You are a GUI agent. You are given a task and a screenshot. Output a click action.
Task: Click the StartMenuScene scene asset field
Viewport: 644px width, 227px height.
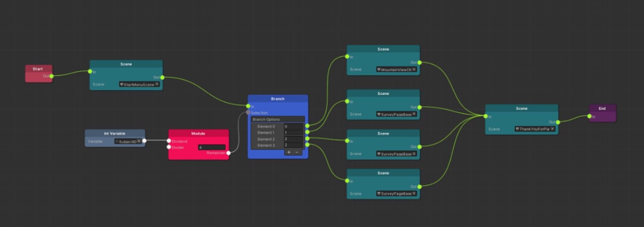[140, 84]
